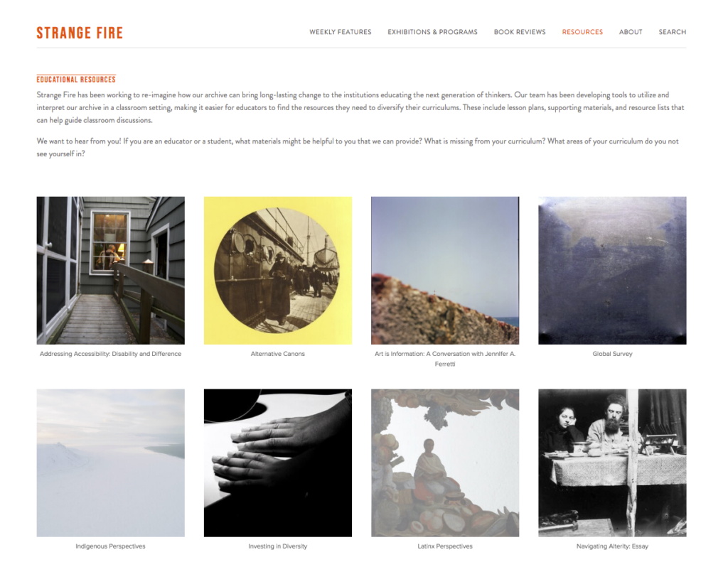
Task: Click the Latinx Perspectives caption link
Action: click(445, 546)
